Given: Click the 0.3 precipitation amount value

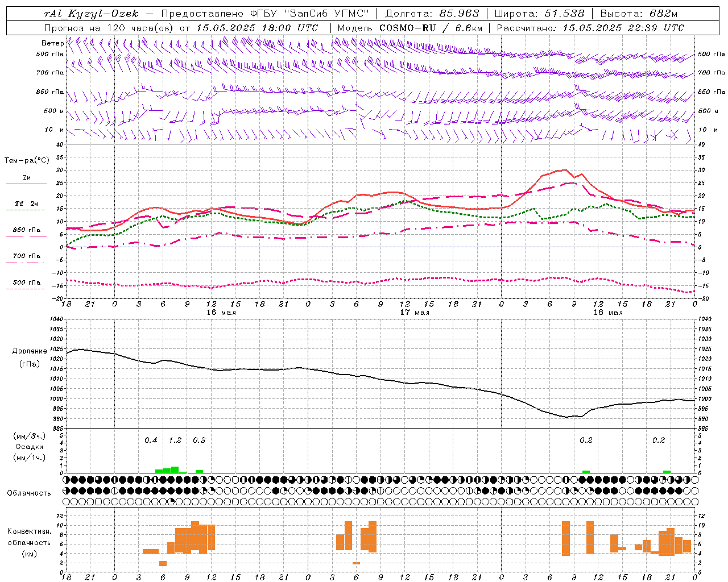Looking at the screenshot, I should coord(199,440).
